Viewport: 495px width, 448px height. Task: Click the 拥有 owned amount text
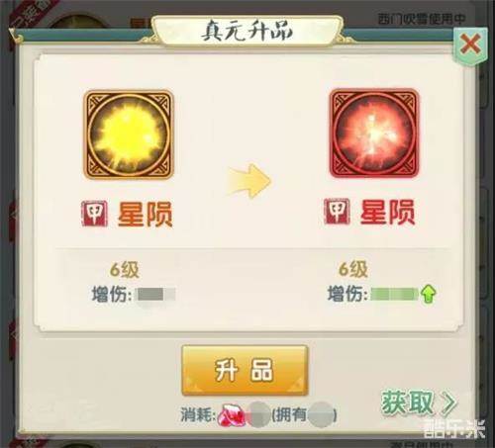pos(304,414)
